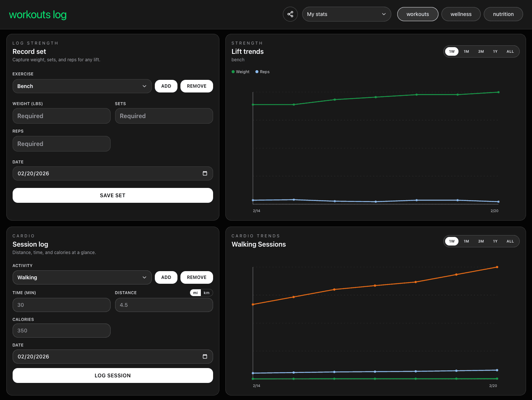Viewport: 532px width, 400px height.
Task: Focus the Sets input field
Action: (x=164, y=116)
